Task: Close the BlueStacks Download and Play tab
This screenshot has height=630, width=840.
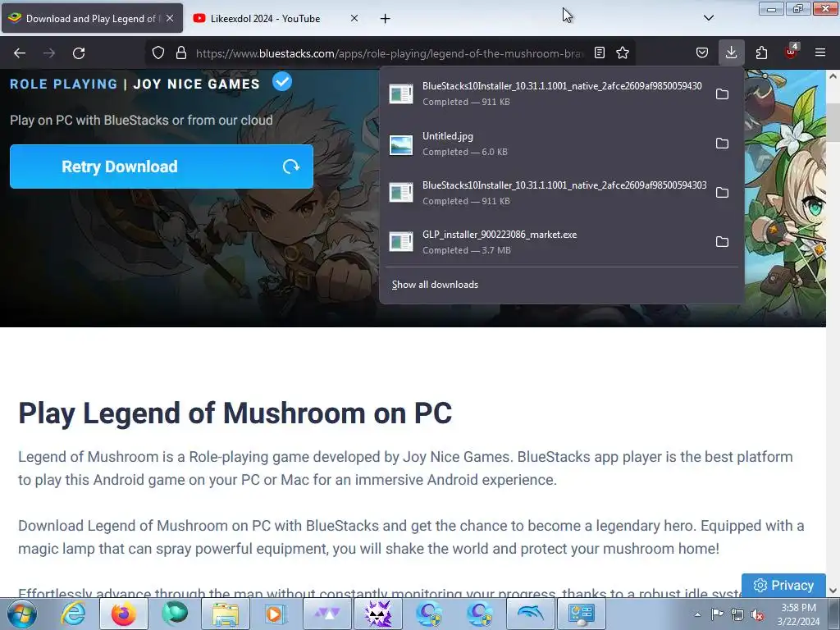Action: [x=170, y=18]
